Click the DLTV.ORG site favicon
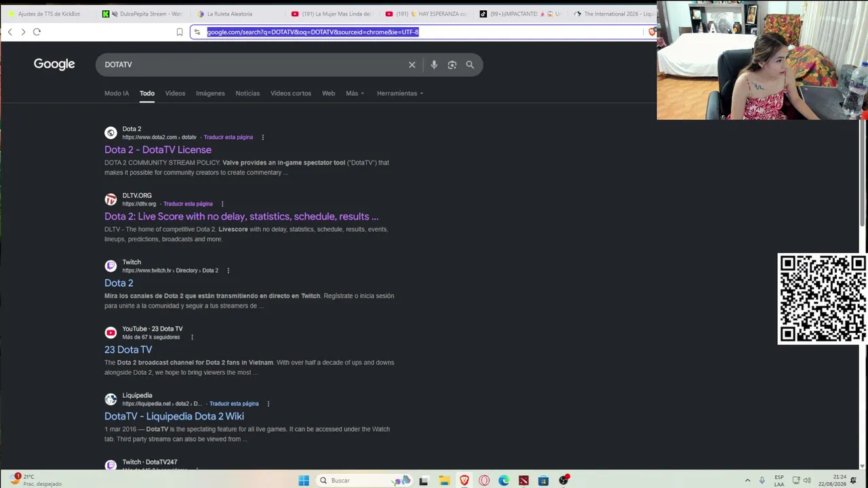This screenshot has height=488, width=868. [x=111, y=199]
